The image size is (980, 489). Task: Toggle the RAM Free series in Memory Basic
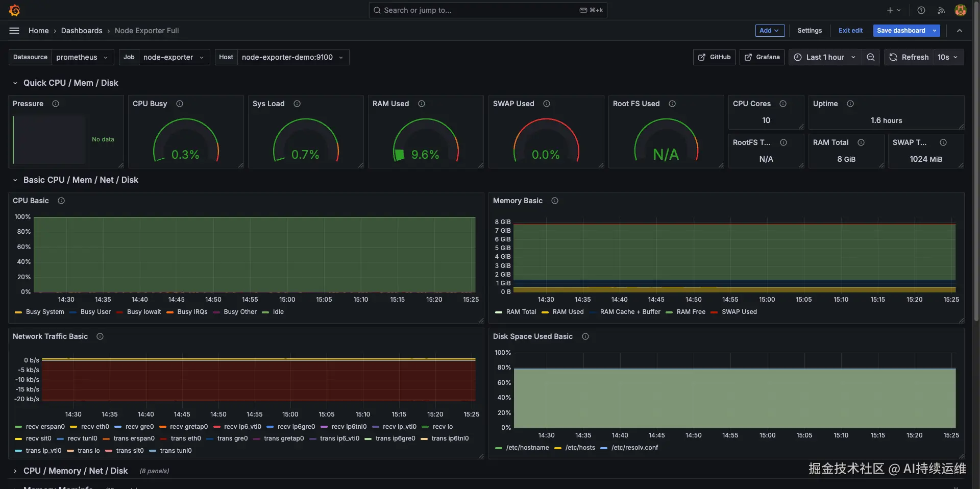pyautogui.click(x=692, y=312)
